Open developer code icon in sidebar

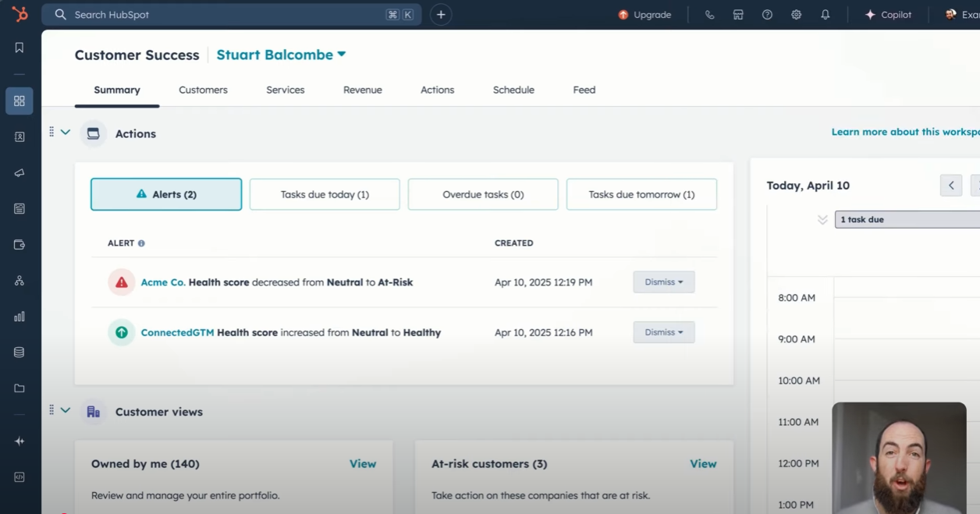(x=20, y=477)
